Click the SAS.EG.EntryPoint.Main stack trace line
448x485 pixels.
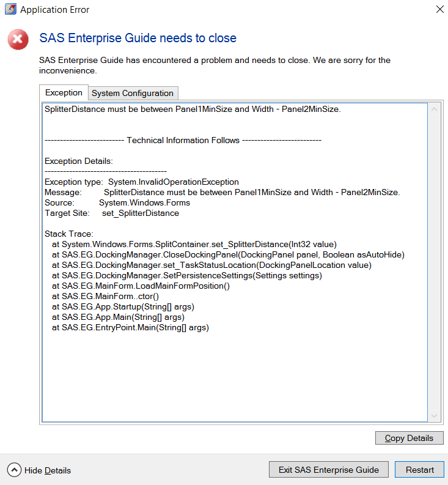point(130,327)
